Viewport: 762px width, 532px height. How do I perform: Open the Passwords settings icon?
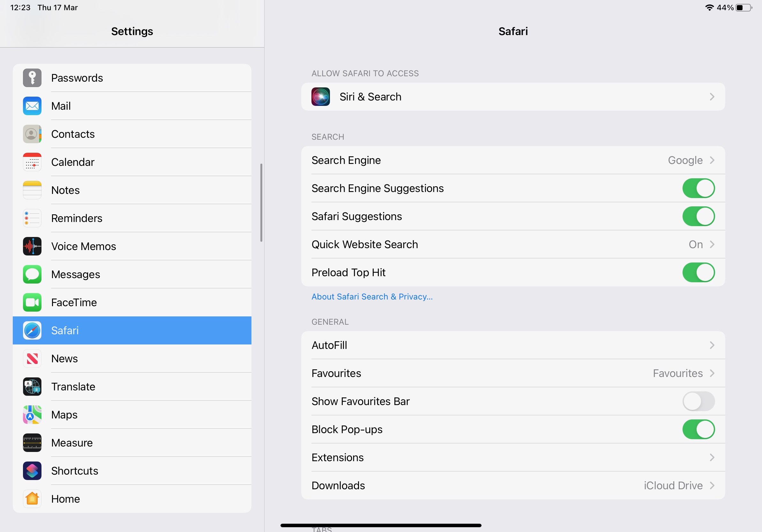32,78
